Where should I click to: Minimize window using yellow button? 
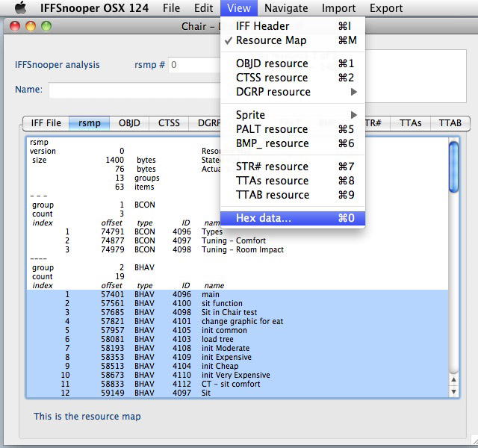(x=31, y=26)
